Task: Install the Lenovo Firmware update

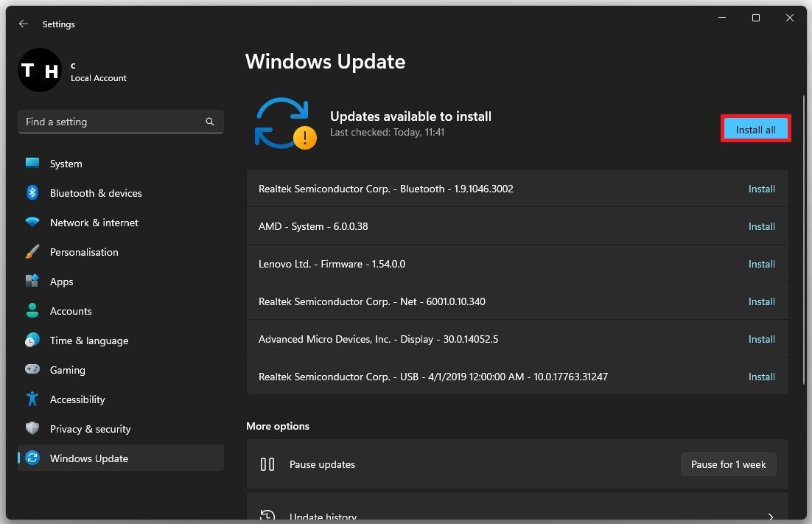Action: 761,265
